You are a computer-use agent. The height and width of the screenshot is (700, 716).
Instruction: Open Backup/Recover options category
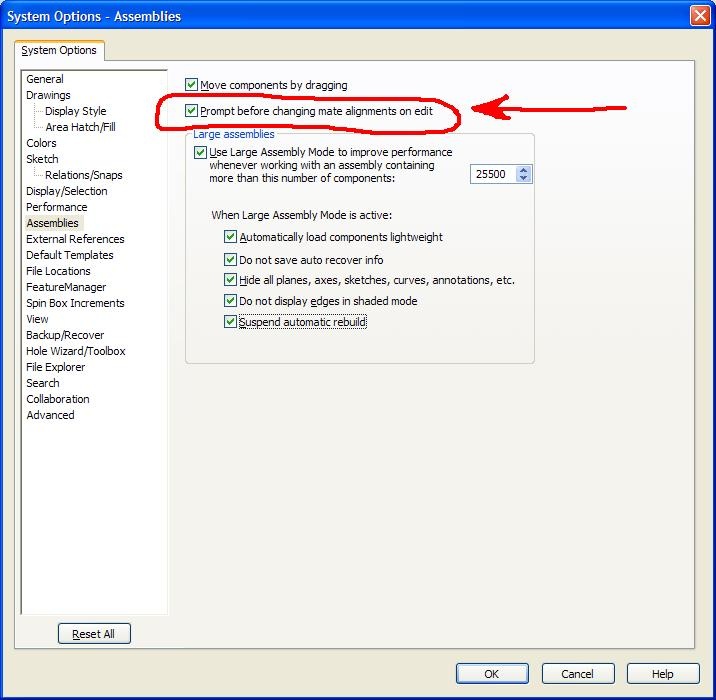pos(65,335)
